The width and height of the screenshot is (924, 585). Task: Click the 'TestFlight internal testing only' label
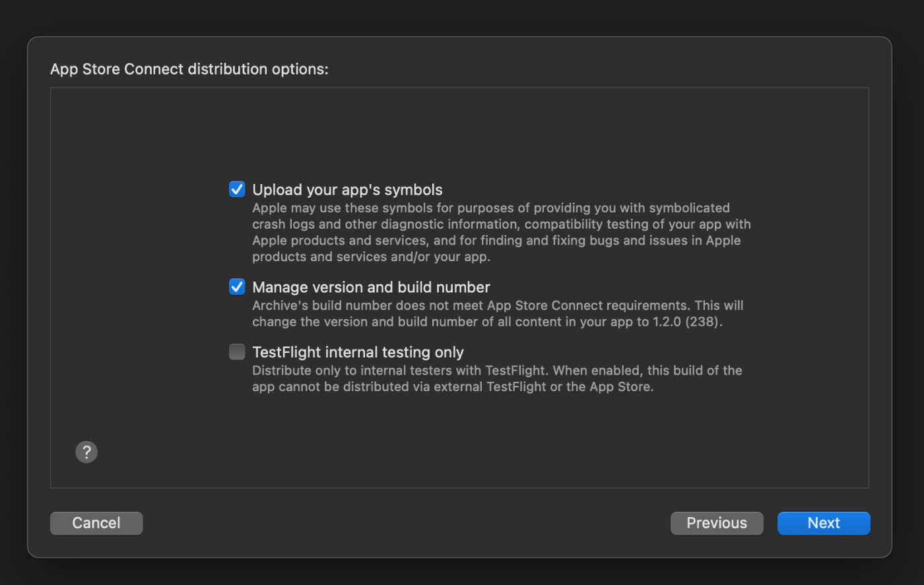358,352
